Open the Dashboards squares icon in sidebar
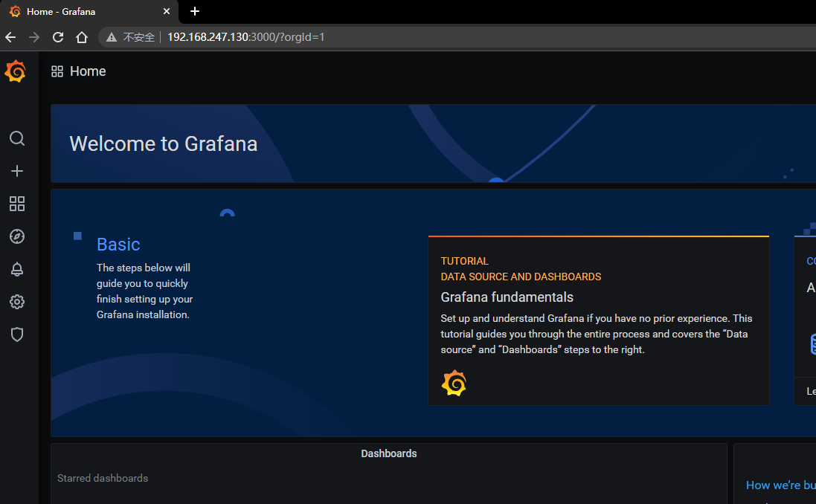816x504 pixels. coord(17,204)
